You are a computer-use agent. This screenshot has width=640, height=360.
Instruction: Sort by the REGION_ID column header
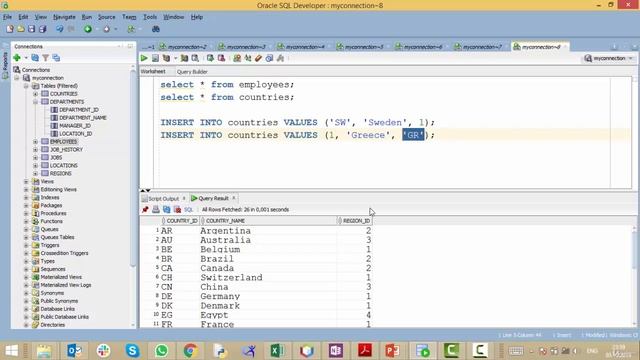coord(355,221)
